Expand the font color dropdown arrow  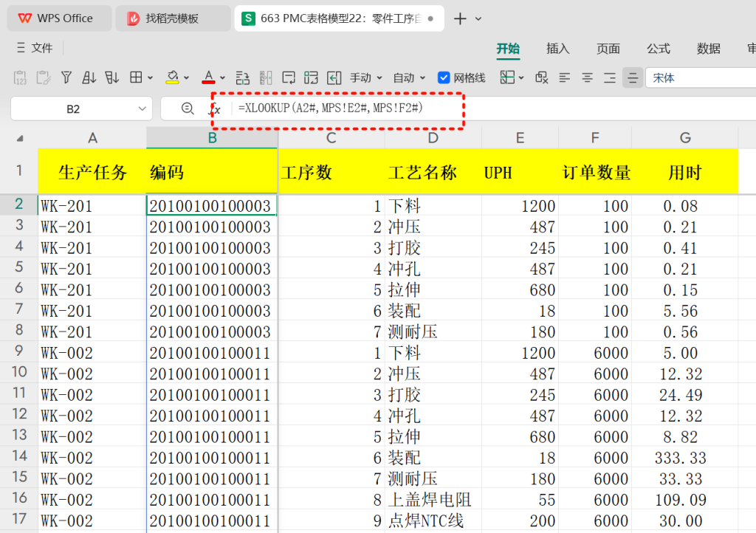coord(222,78)
